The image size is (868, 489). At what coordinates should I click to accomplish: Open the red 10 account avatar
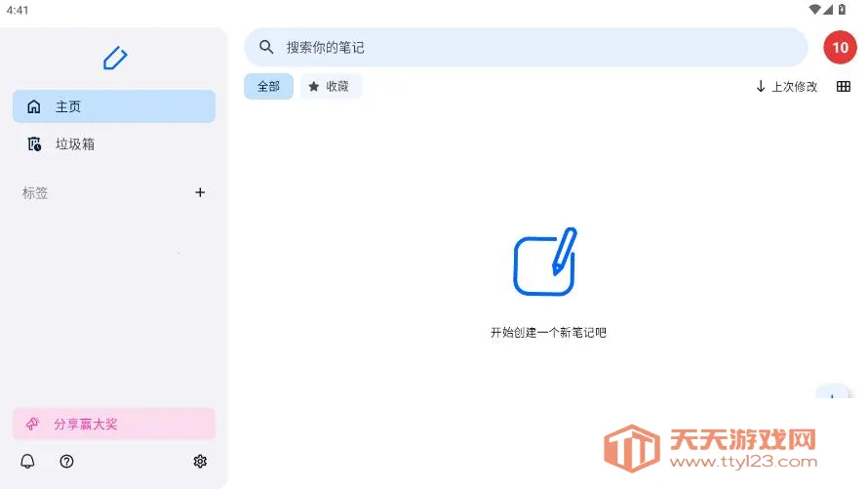840,48
